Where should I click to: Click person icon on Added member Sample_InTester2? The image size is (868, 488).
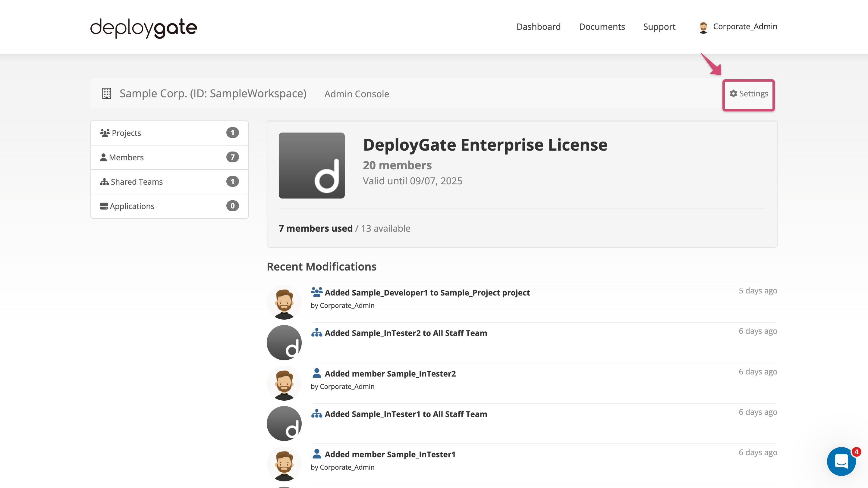pyautogui.click(x=316, y=373)
